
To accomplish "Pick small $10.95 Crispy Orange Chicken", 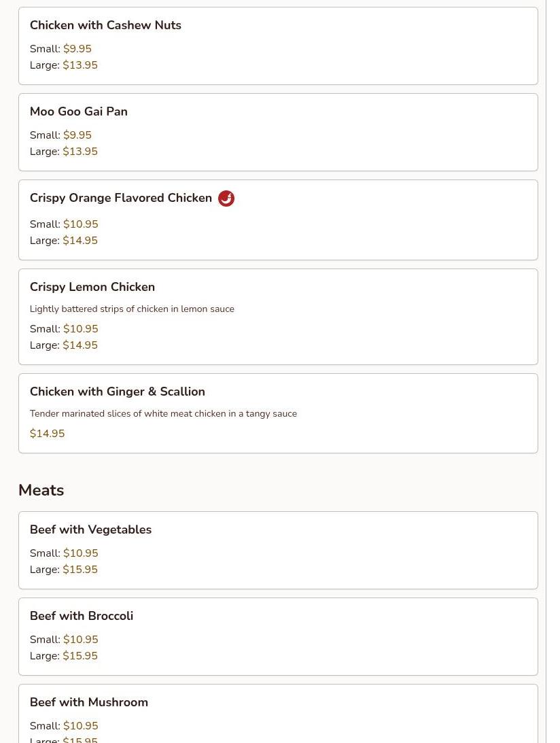I will [x=64, y=224].
